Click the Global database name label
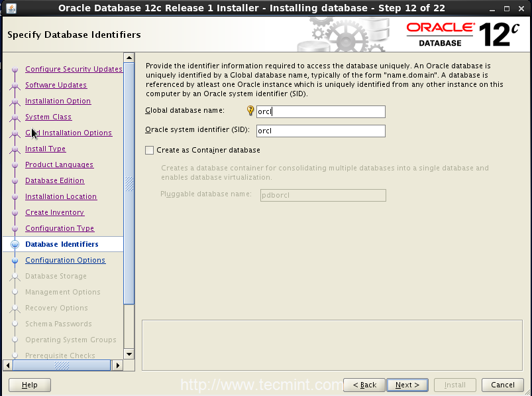This screenshot has height=396, width=532. pyautogui.click(x=185, y=110)
